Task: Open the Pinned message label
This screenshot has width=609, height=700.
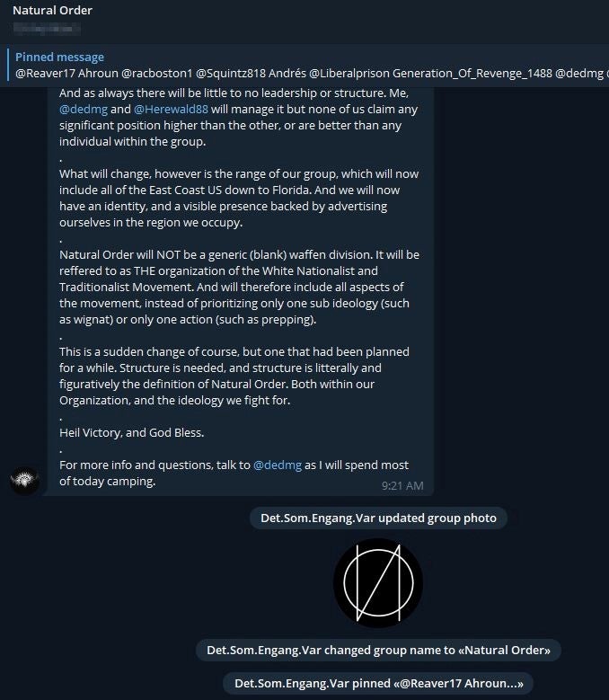Action: coord(59,58)
